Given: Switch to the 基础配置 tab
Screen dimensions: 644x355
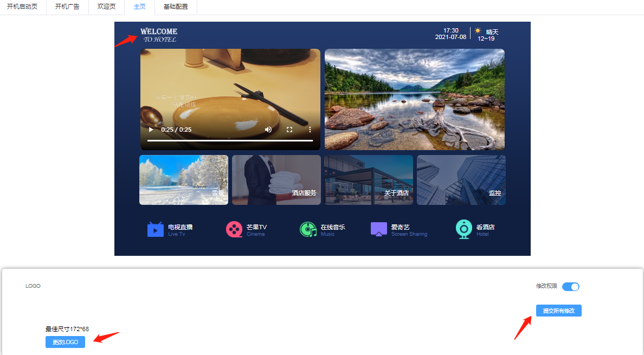Looking at the screenshot, I should (176, 7).
